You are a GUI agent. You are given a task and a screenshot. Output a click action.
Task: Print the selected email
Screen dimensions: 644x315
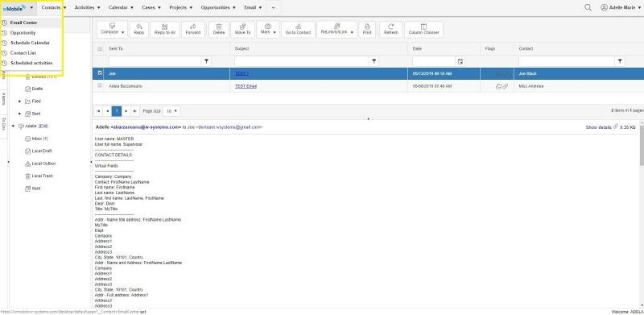click(x=367, y=30)
